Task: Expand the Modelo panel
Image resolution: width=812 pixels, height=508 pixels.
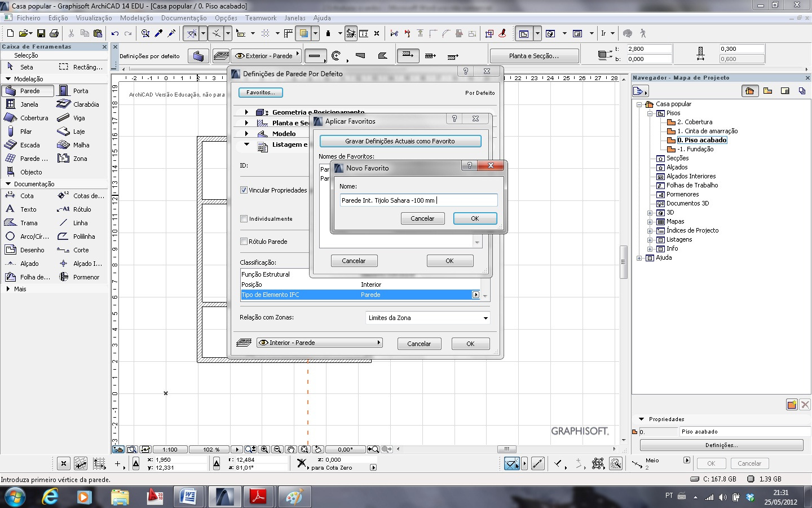Action: pos(246,134)
